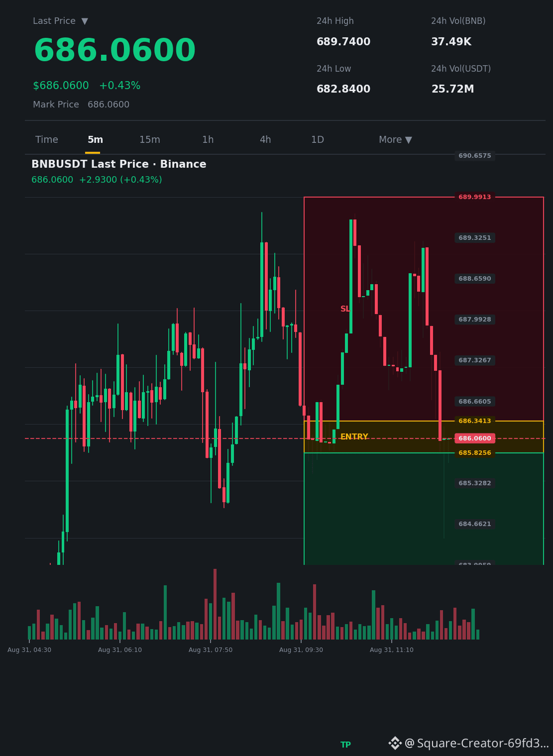This screenshot has width=553, height=756.
Task: Switch to the 5m interval tab
Action: (x=95, y=140)
